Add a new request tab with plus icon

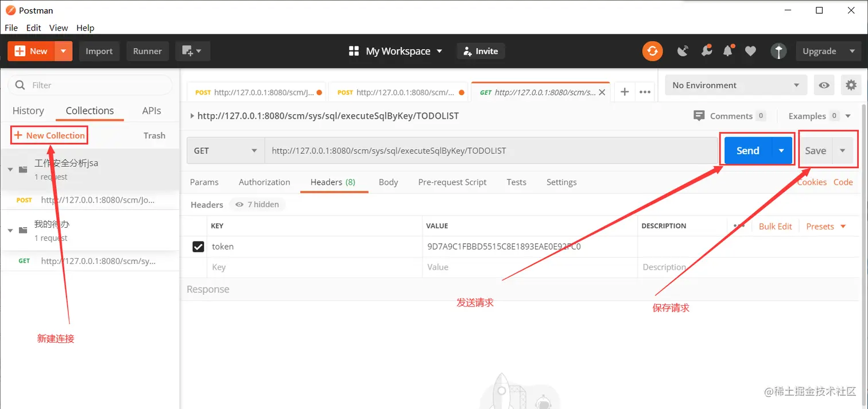pos(625,92)
